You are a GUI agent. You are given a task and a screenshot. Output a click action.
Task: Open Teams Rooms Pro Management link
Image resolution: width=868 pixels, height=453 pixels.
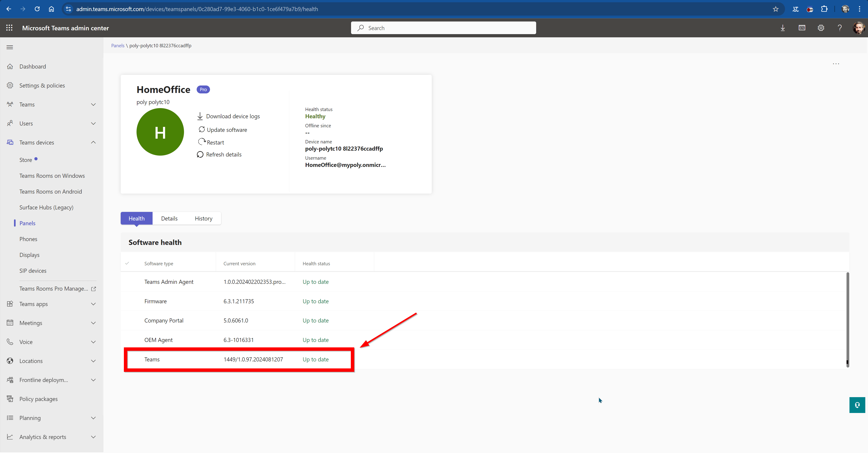point(58,289)
